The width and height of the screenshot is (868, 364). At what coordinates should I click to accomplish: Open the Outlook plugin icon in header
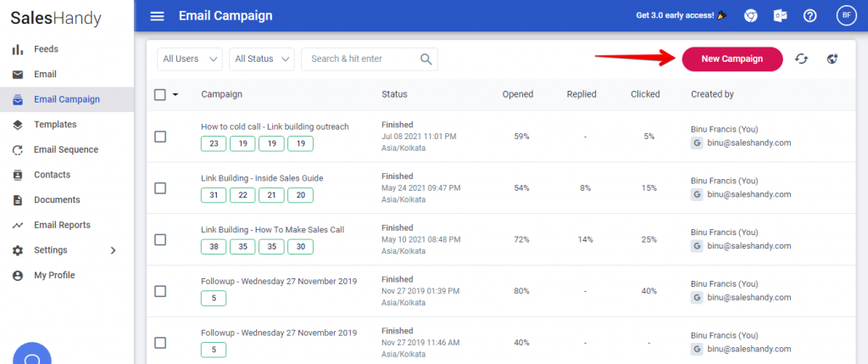781,16
